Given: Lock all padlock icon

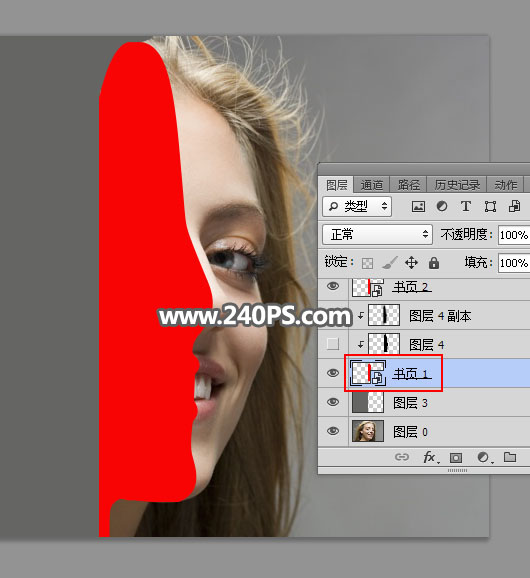Looking at the screenshot, I should point(434,263).
